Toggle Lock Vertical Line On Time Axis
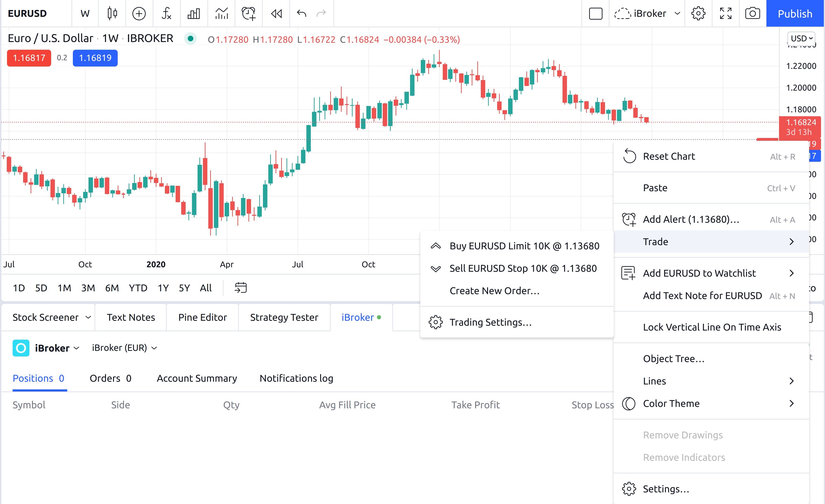 click(x=712, y=327)
